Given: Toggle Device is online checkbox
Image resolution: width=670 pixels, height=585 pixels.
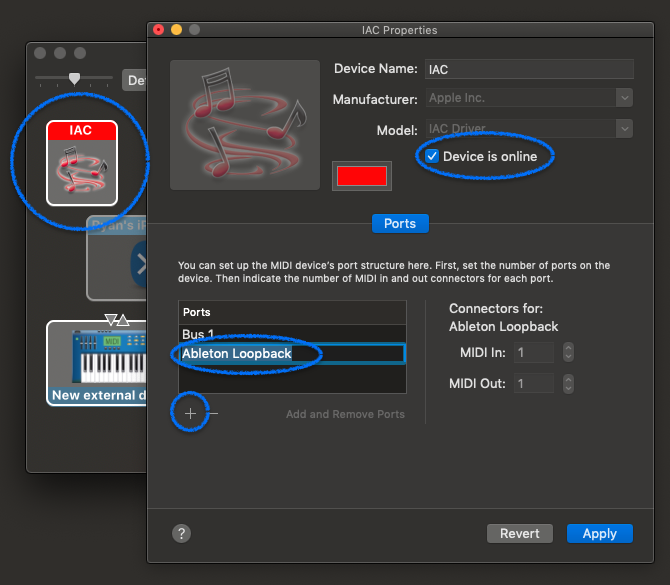Looking at the screenshot, I should pyautogui.click(x=432, y=156).
